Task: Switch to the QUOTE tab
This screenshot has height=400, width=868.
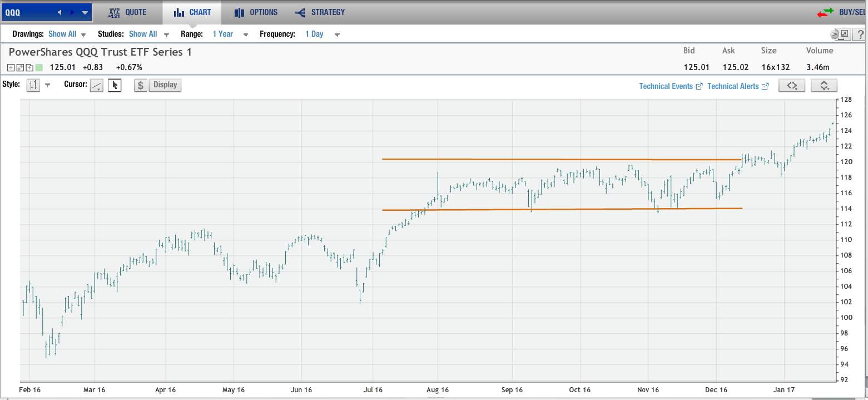Action: click(127, 12)
